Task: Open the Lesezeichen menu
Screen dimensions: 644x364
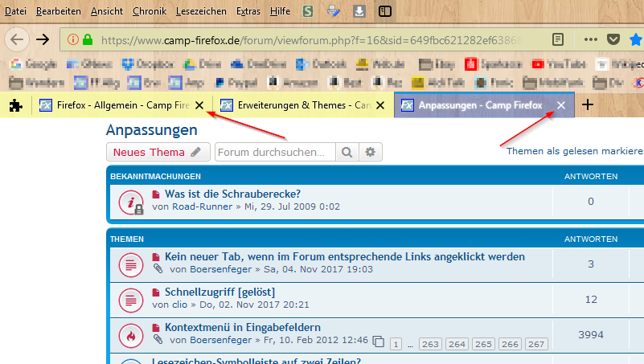Action: pos(201,11)
